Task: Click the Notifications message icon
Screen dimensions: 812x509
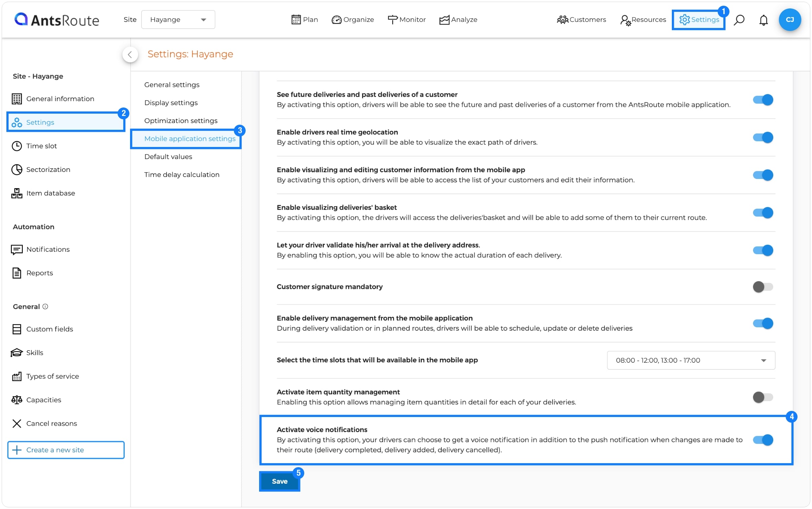Action: pyautogui.click(x=17, y=249)
